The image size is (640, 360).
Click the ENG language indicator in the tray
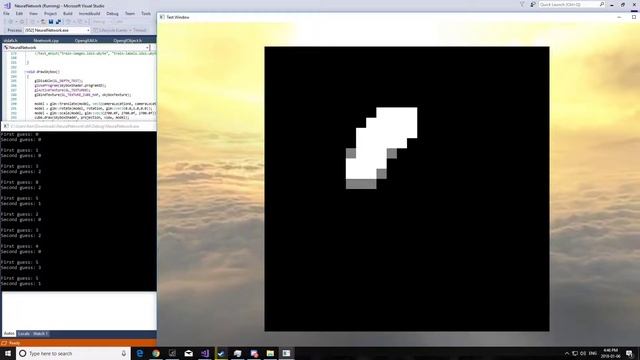pos(593,353)
